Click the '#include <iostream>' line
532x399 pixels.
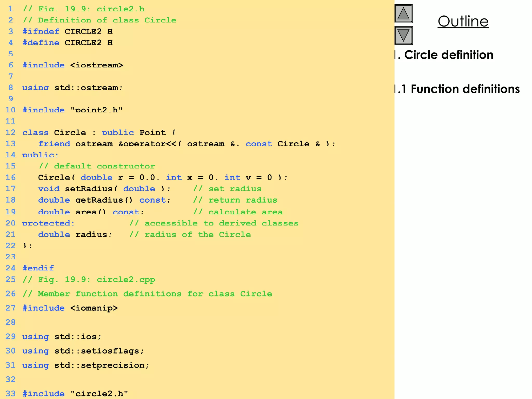tap(73, 65)
